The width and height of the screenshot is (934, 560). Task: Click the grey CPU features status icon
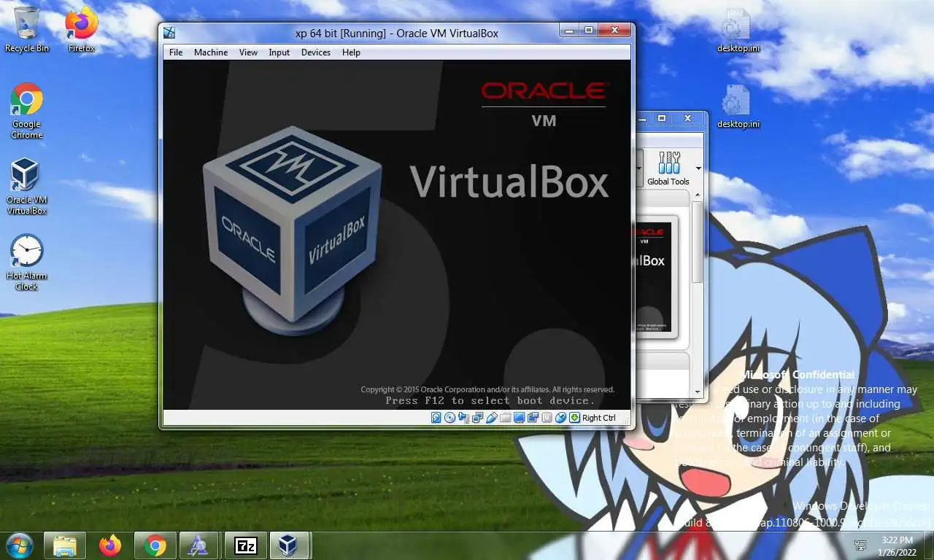[x=547, y=418]
